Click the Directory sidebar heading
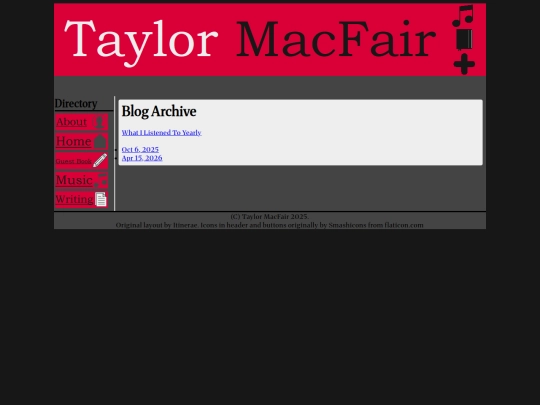Screen dimensions: 540x405 pyautogui.click(x=76, y=104)
